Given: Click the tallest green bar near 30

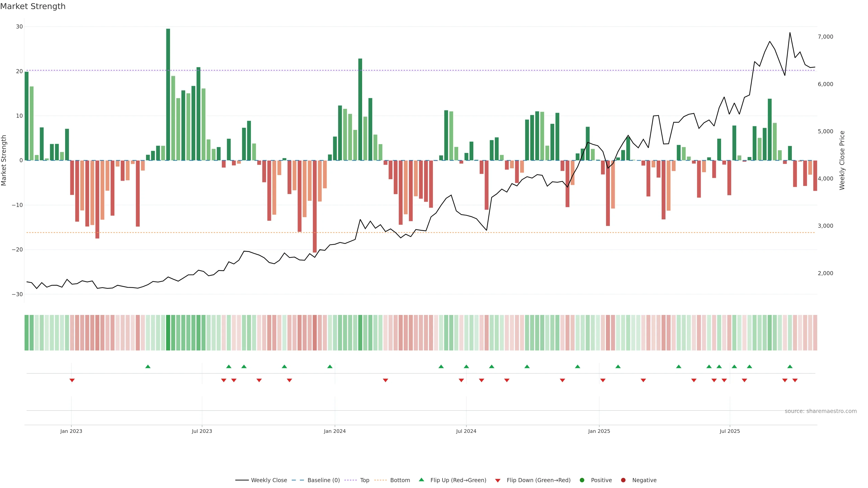Looking at the screenshot, I should pyautogui.click(x=168, y=94).
